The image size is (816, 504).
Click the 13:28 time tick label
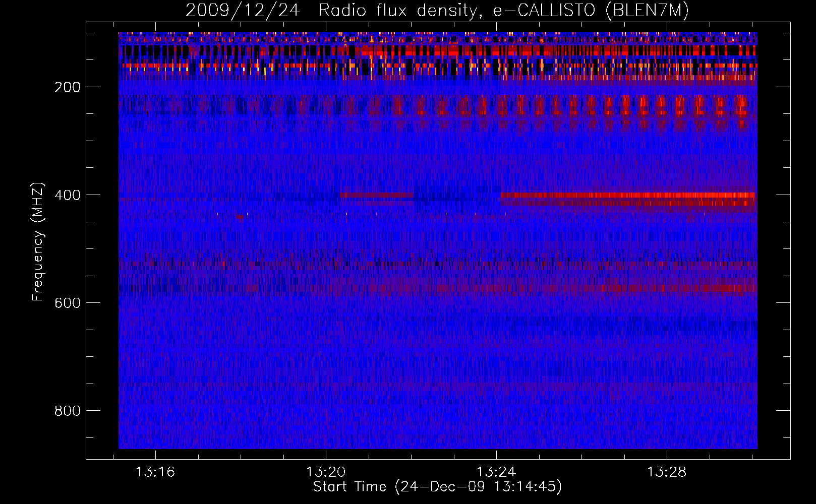[667, 472]
